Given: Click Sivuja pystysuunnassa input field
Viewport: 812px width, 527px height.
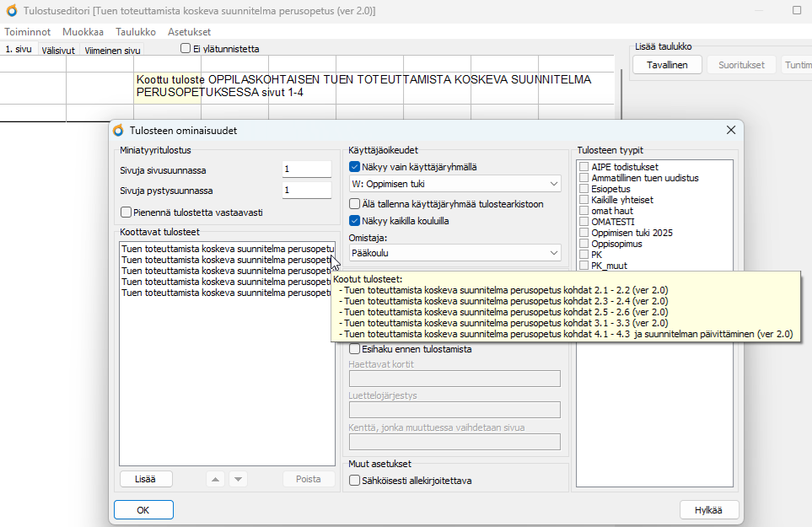Looking at the screenshot, I should [x=307, y=190].
